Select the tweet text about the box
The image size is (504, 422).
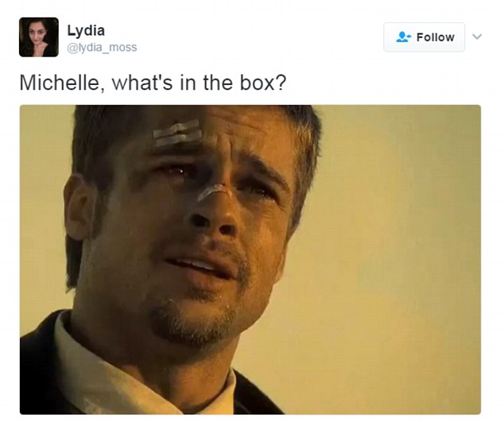tap(153, 83)
